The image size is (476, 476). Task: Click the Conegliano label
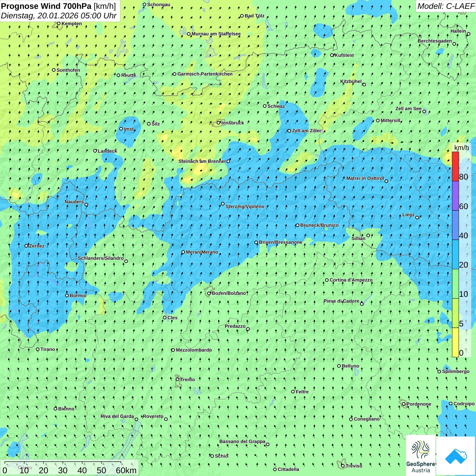pyautogui.click(x=367, y=419)
